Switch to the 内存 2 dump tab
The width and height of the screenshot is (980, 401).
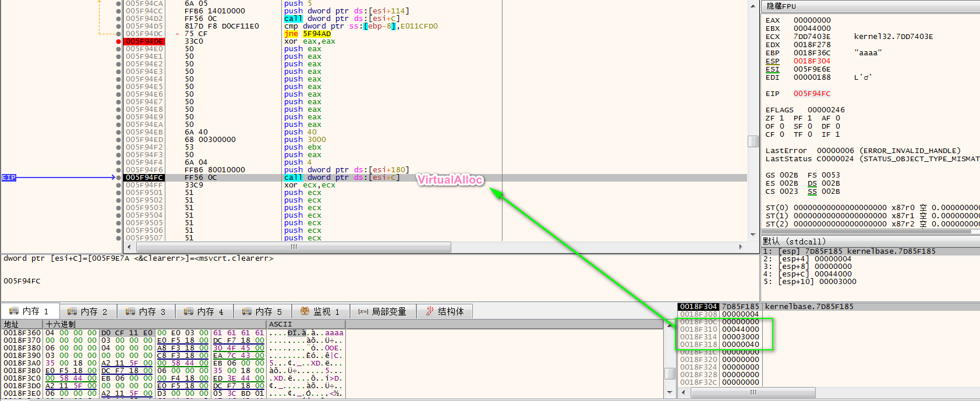[x=87, y=311]
